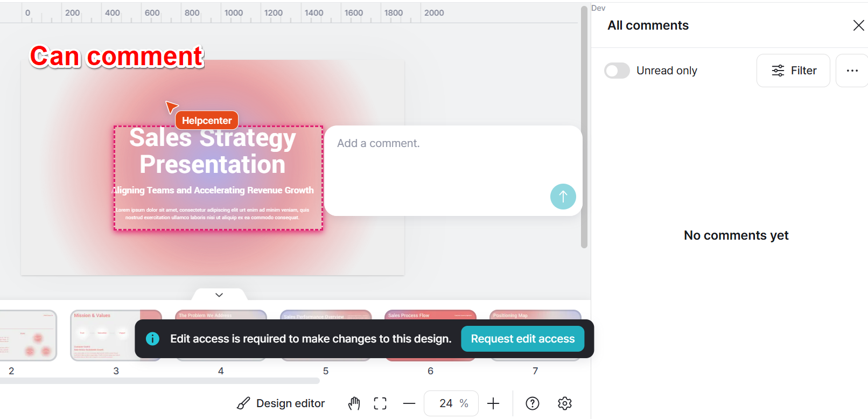Close the All comments panel
Image resolution: width=868 pixels, height=419 pixels.
[x=858, y=25]
